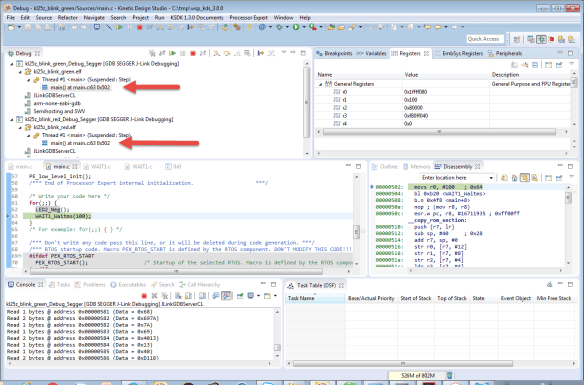Click Pin Console icon

coord(240,296)
